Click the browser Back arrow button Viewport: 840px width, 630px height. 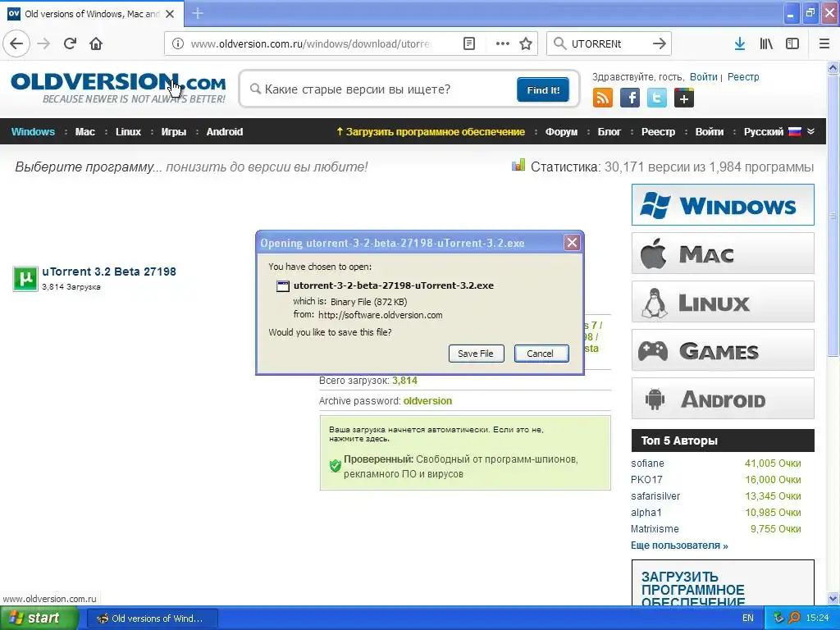(16, 43)
